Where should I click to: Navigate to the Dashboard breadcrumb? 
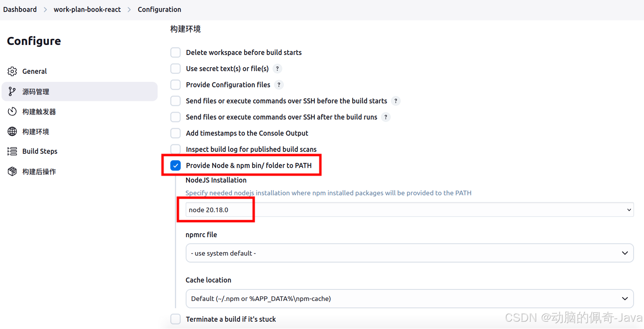pos(20,9)
